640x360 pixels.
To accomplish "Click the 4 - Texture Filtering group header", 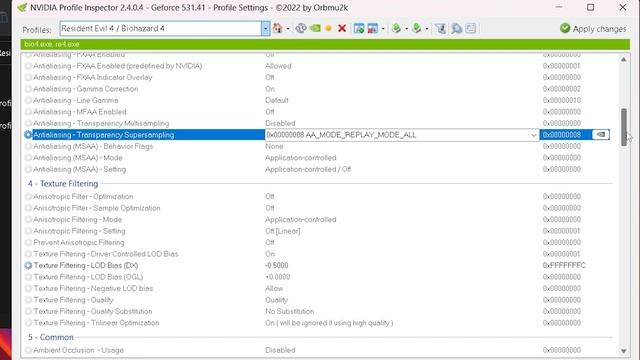I will (63, 184).
